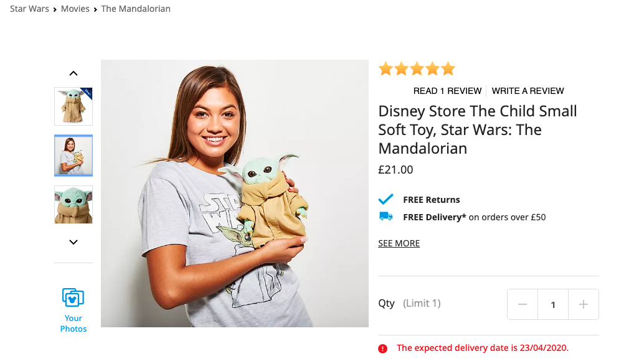Click the blue delivery truck icon
Screen dimensions: 634x364
[386, 217]
